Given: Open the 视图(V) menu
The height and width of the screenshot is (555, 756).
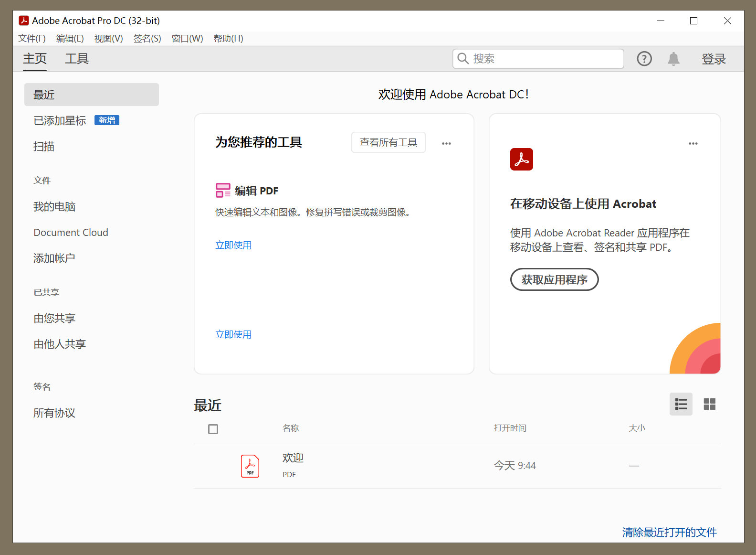Looking at the screenshot, I should click(x=108, y=39).
